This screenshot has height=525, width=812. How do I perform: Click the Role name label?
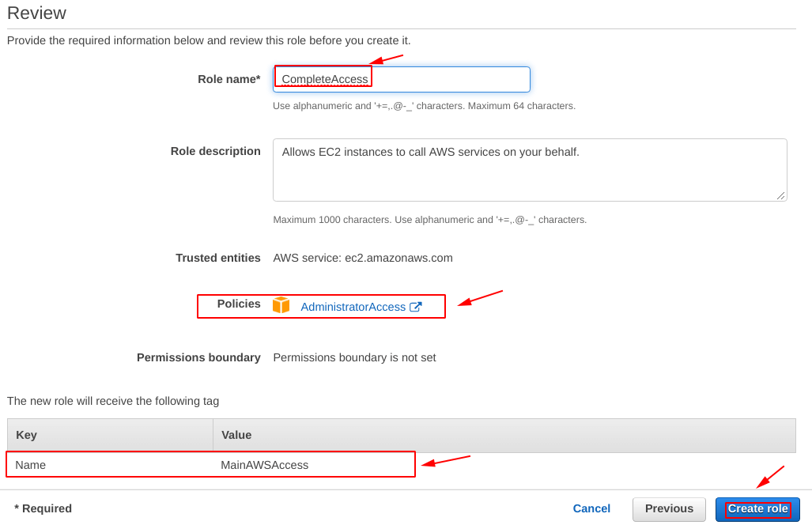pos(228,79)
